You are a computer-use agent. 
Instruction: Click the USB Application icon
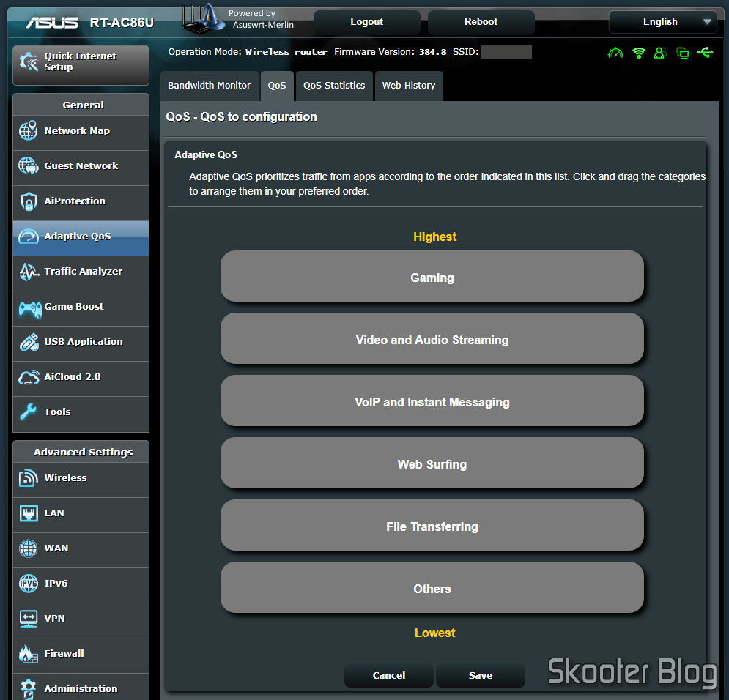29,343
